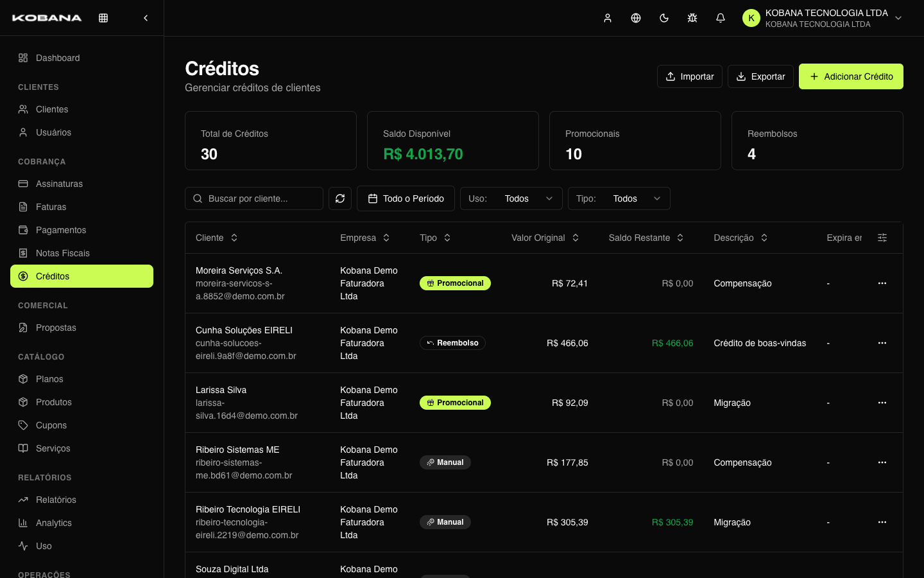
Task: Open Produtos in the sidebar
Action: (x=81, y=402)
